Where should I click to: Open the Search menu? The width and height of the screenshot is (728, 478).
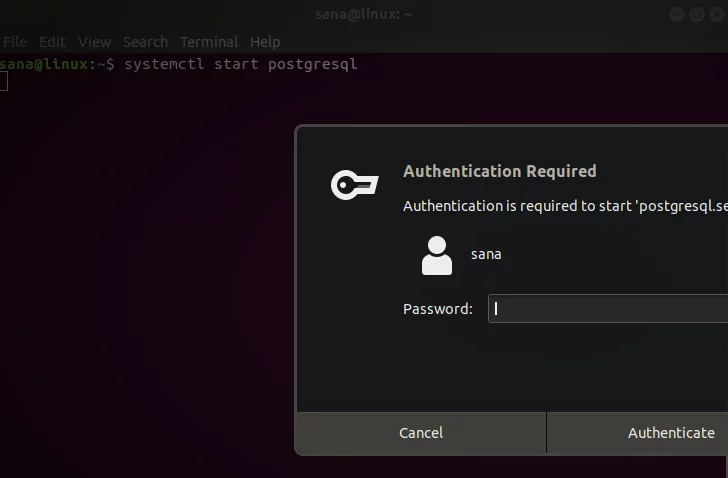pyautogui.click(x=145, y=42)
